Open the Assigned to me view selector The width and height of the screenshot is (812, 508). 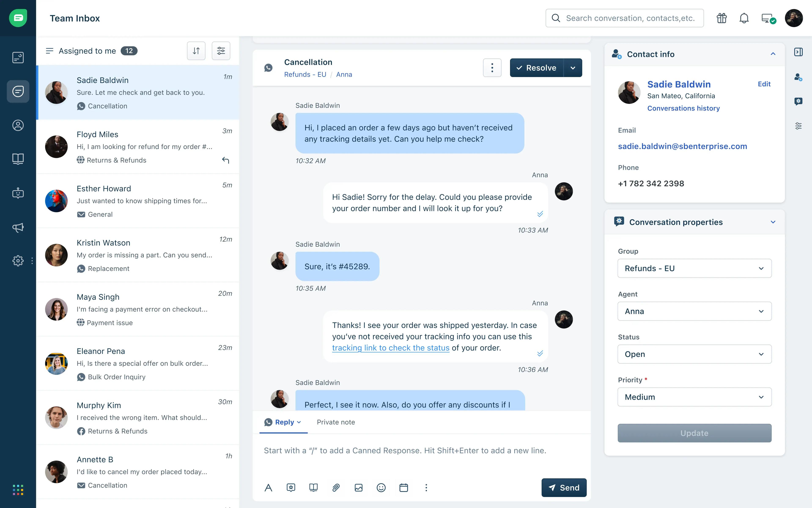pos(91,51)
